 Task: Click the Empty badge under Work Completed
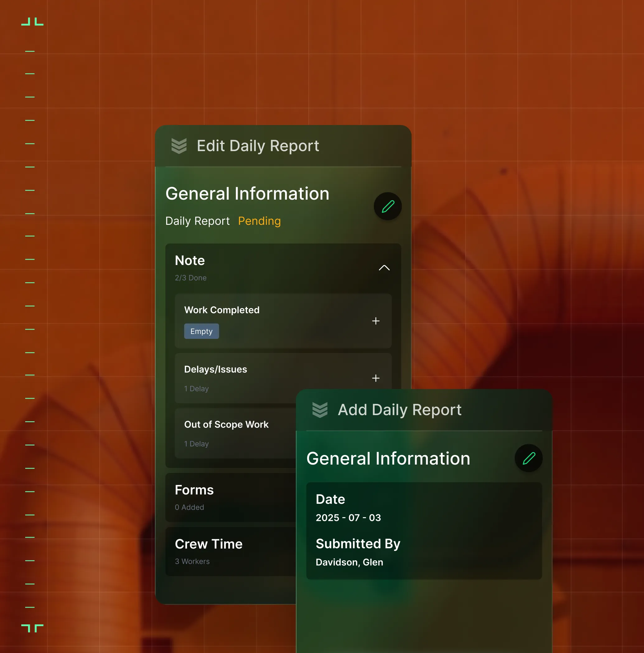[202, 331]
